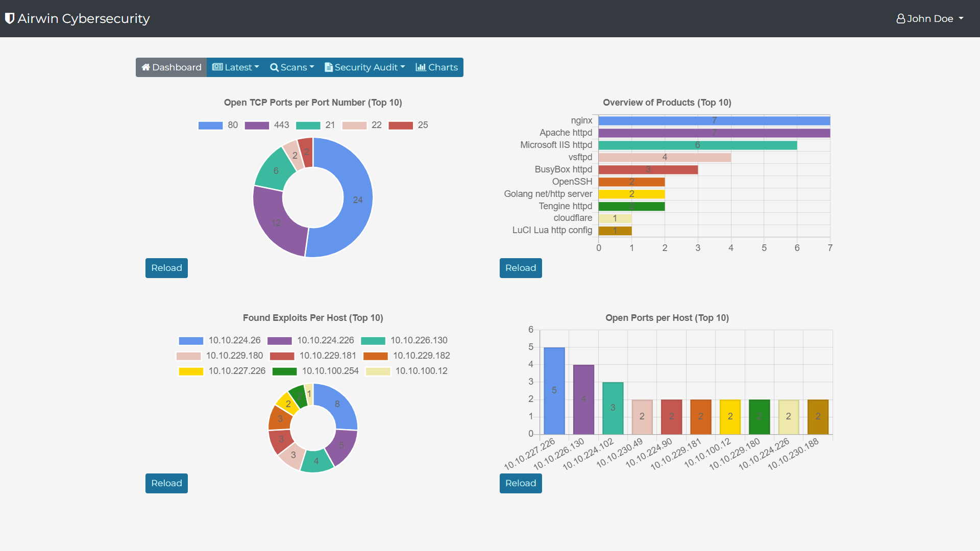Click the bar chart icon beside Charts

(421, 67)
